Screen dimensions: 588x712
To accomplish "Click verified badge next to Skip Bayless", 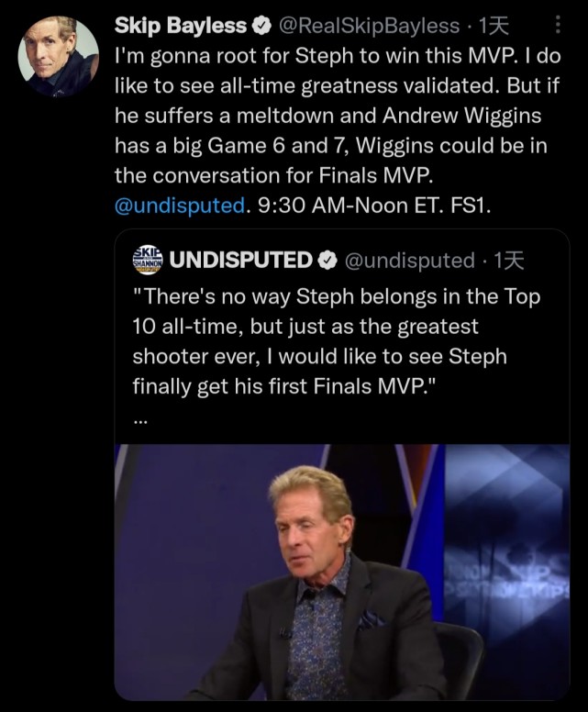I will [x=261, y=27].
